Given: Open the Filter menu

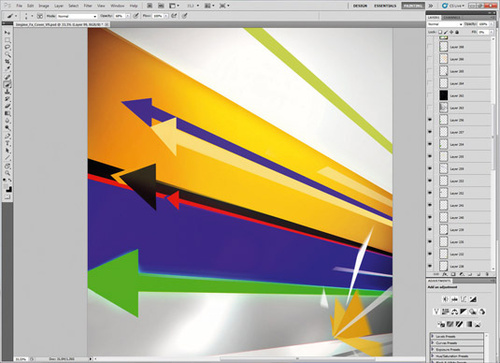Looking at the screenshot, I should pyautogui.click(x=88, y=6).
